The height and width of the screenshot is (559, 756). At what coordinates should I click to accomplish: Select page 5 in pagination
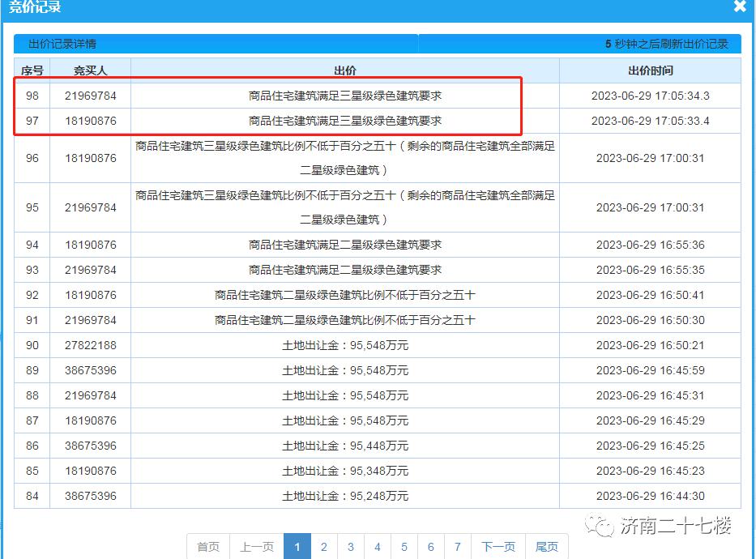(404, 547)
